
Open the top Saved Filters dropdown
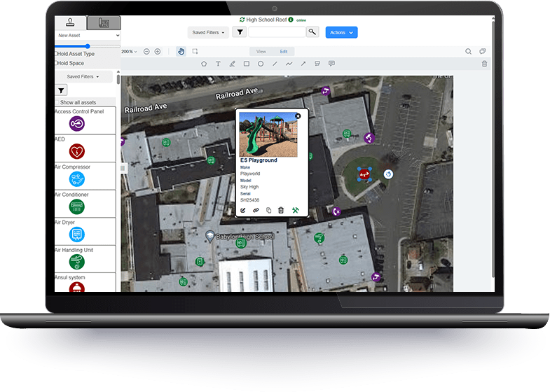(208, 32)
